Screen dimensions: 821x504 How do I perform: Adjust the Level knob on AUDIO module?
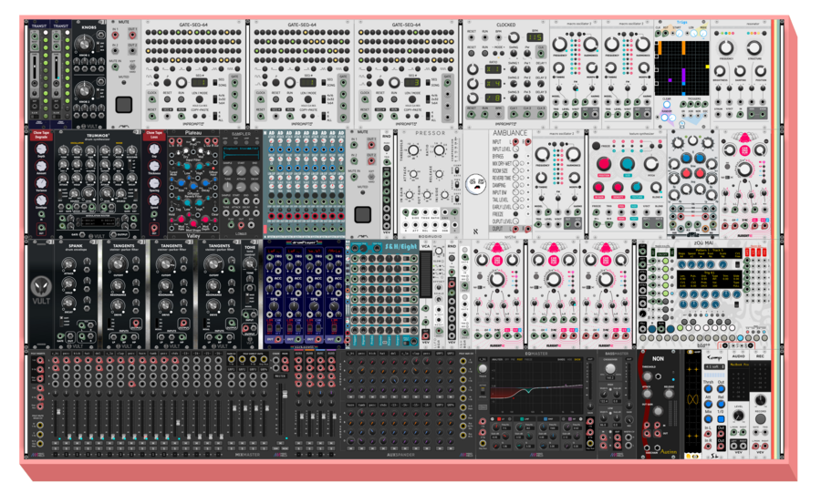click(738, 417)
